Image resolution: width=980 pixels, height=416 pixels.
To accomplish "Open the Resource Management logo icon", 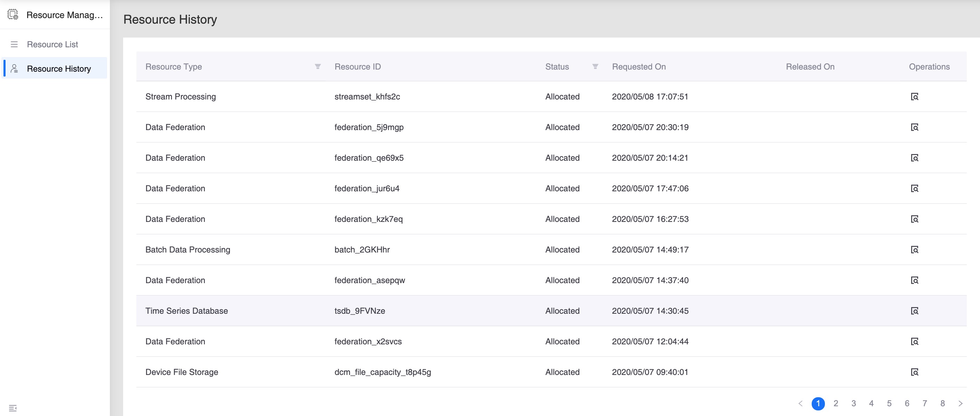I will [x=13, y=15].
